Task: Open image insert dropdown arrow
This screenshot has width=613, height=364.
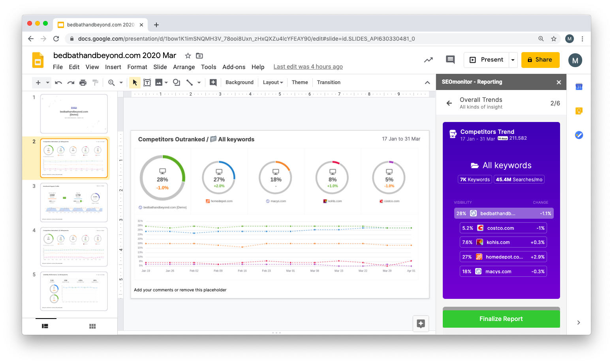Action: (x=166, y=83)
